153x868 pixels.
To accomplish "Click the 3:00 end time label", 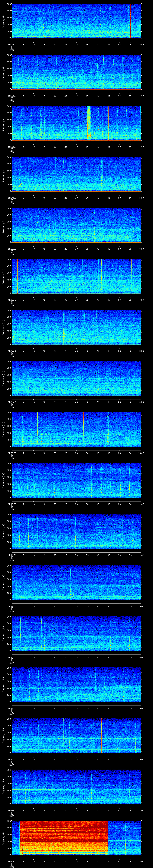I will coord(141,96).
